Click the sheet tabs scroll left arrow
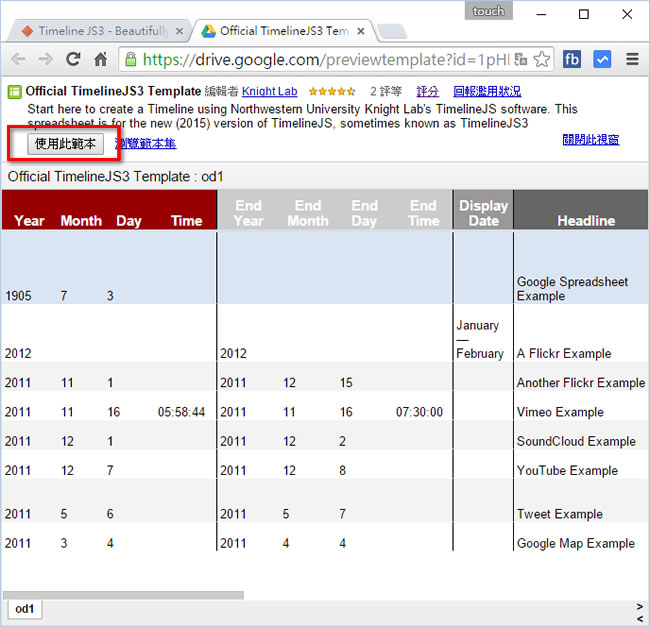Image resolution: width=650 pixels, height=627 pixels. pos(640,619)
